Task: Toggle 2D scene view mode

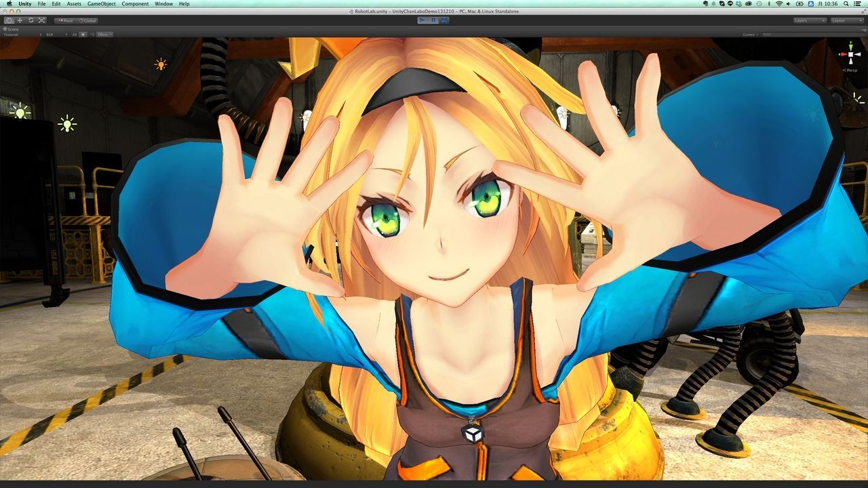Action: (x=75, y=34)
